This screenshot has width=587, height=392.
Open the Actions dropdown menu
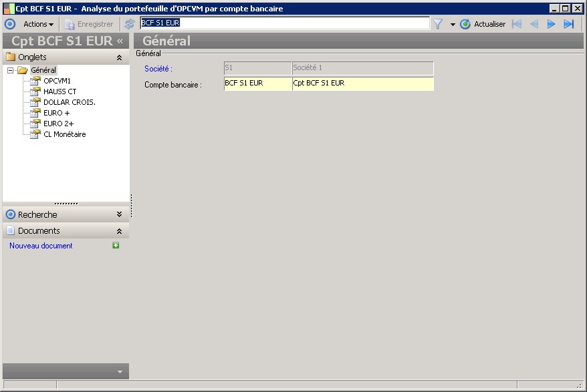point(38,24)
